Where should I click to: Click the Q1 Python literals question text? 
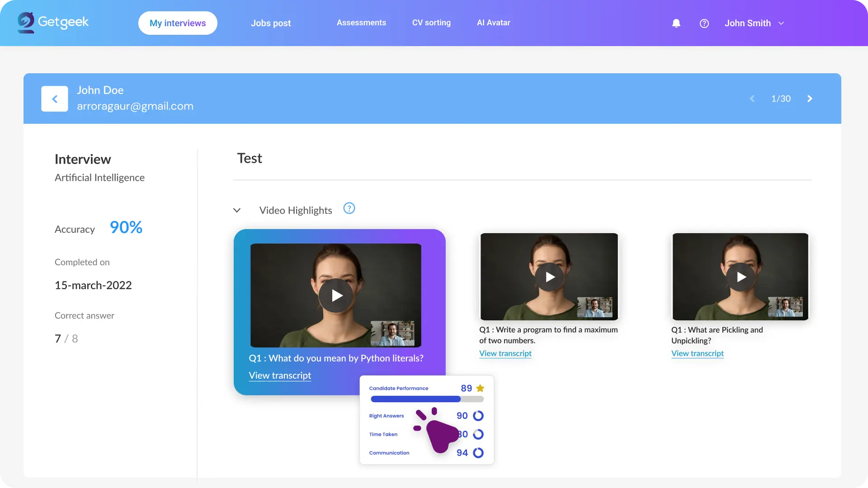336,358
